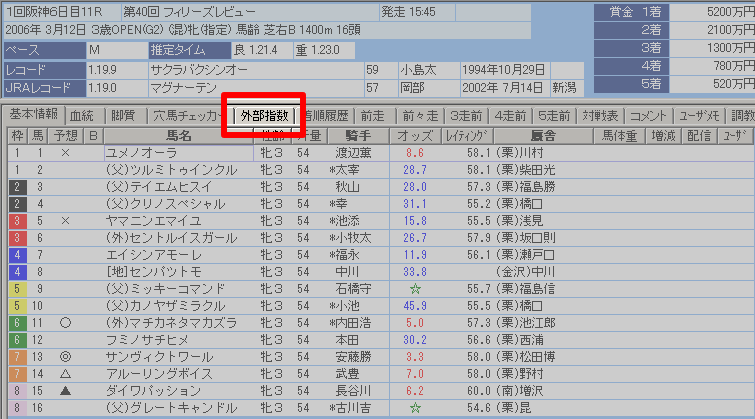Click the × prediction mark for ユメノオーラ
This screenshot has width=755, height=419.
click(65, 153)
